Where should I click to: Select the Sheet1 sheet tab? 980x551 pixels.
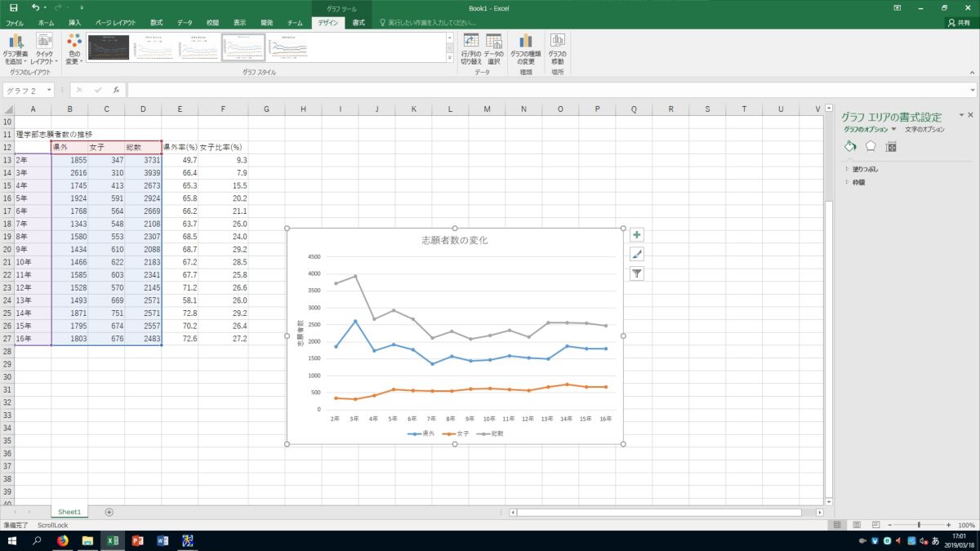click(69, 512)
